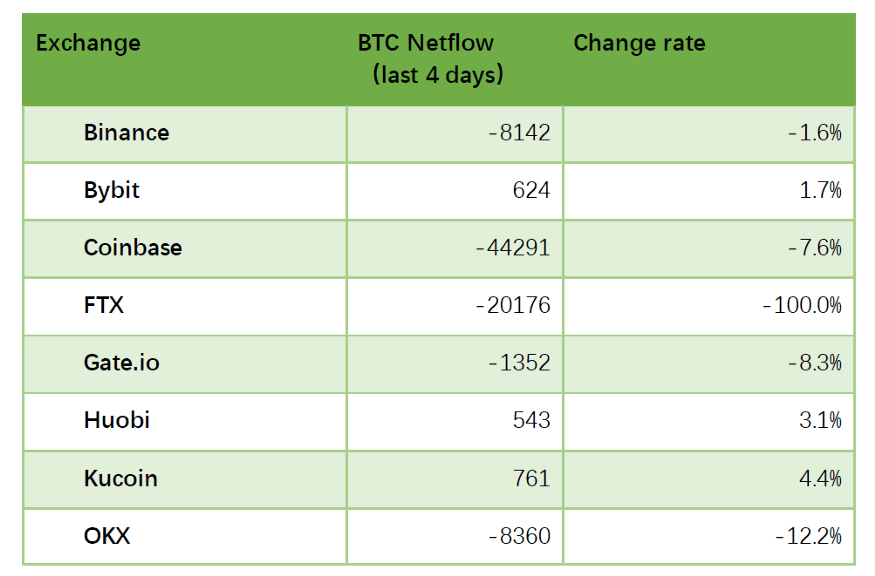This screenshot has width=875, height=576.
Task: Click the OKX -12.2% change rate
Action: (x=808, y=536)
